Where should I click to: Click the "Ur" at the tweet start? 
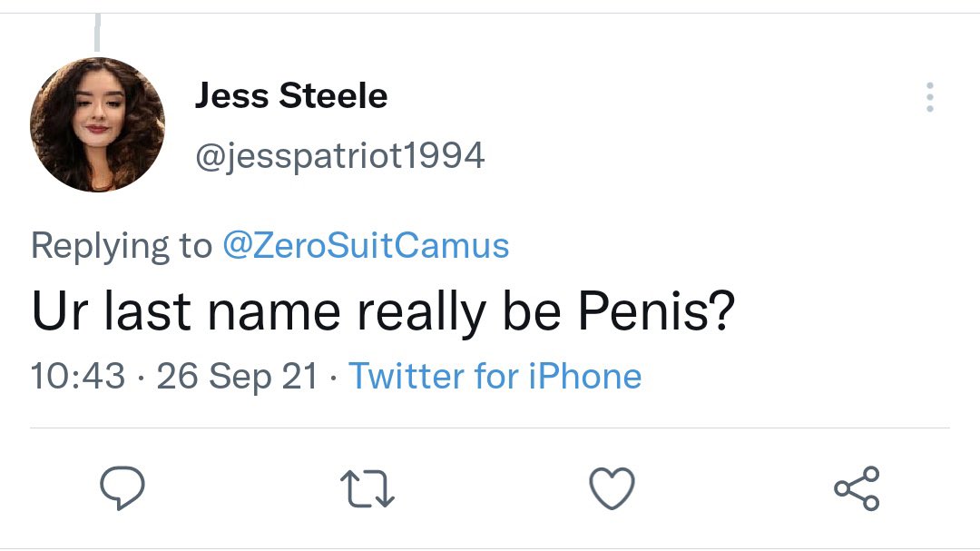point(60,310)
